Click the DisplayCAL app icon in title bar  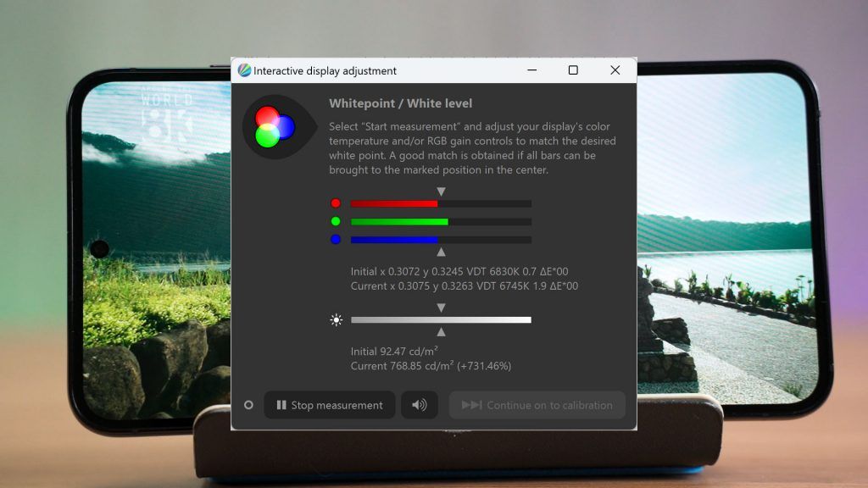(244, 70)
